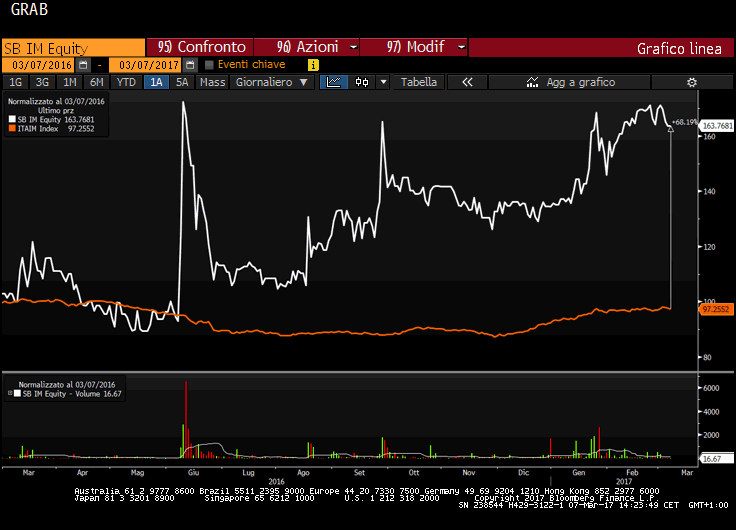Viewport: 736px width, 530px height.
Task: Enable the Eventi chiave checkbox
Action: [209, 65]
